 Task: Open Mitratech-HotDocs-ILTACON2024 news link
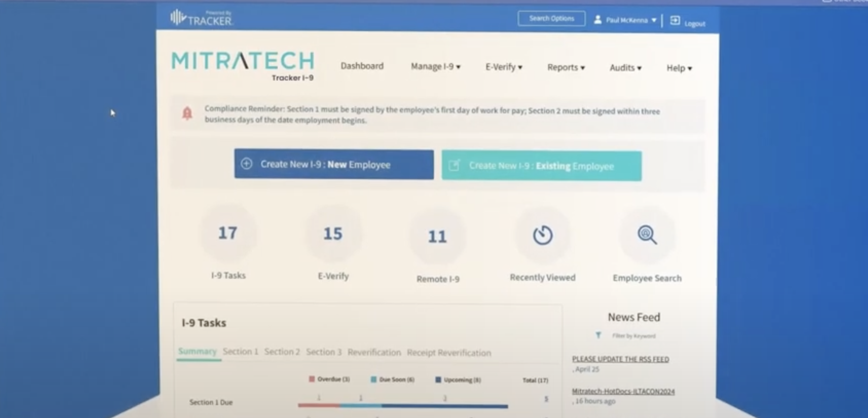pos(623,391)
